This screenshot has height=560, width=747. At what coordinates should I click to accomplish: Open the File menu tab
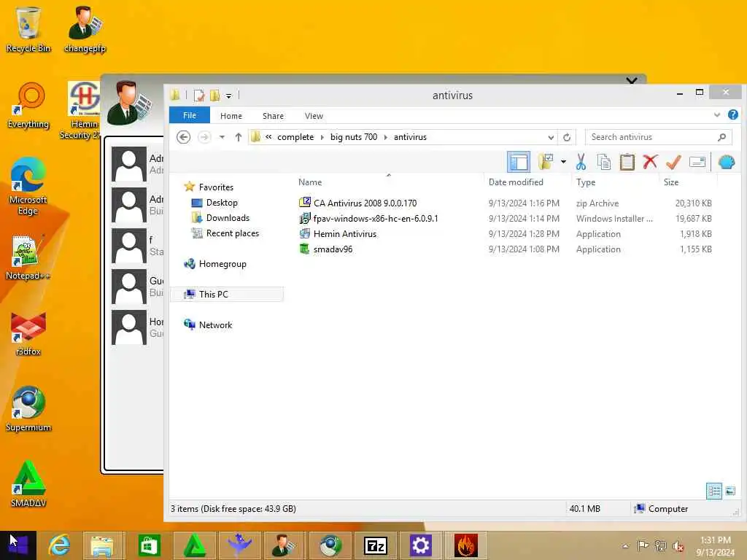point(190,115)
